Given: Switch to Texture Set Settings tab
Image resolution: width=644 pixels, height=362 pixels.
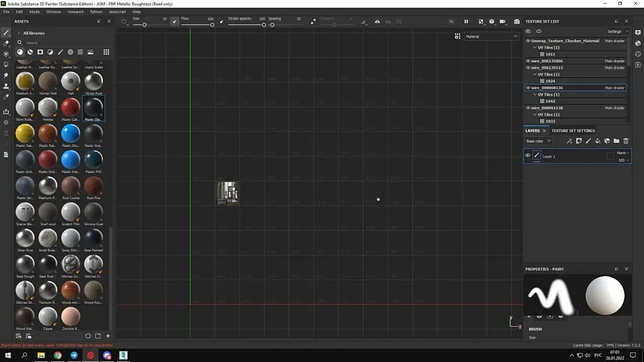Looking at the screenshot, I should pos(573,130).
